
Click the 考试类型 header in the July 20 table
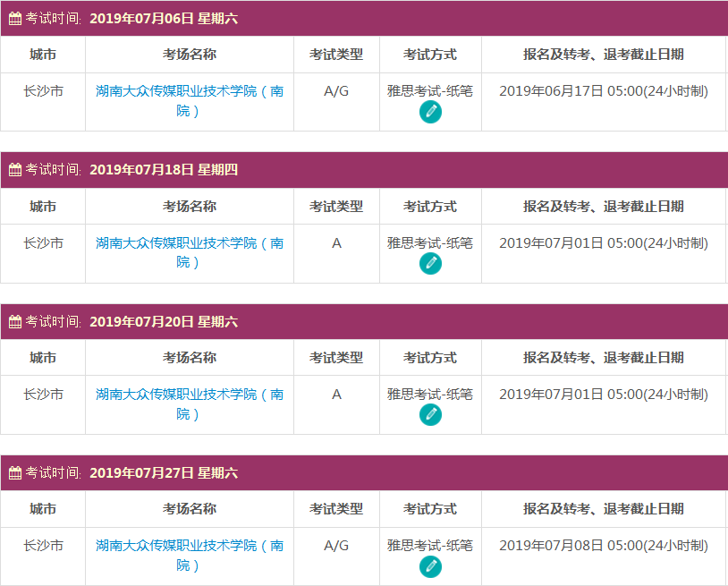[x=335, y=357]
